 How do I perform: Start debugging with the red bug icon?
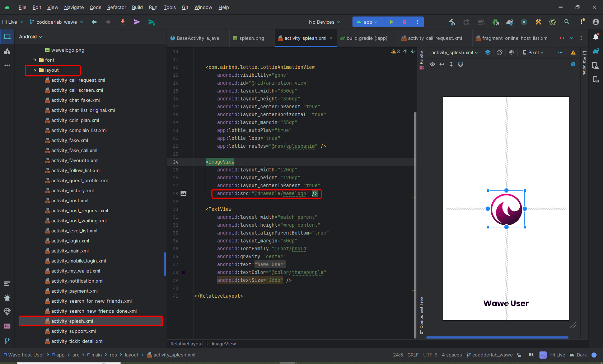405,22
